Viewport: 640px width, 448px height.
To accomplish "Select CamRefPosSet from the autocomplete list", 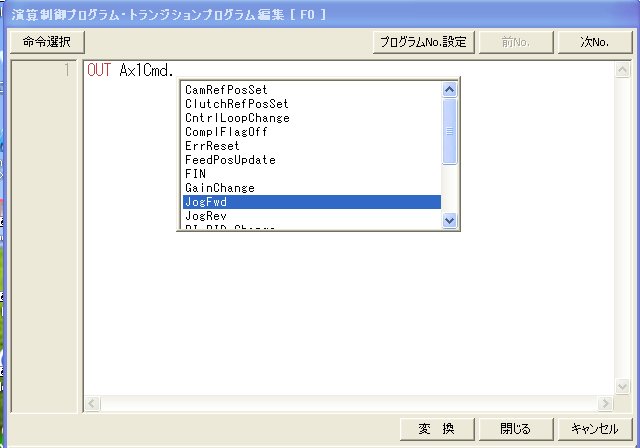I will coord(226,90).
